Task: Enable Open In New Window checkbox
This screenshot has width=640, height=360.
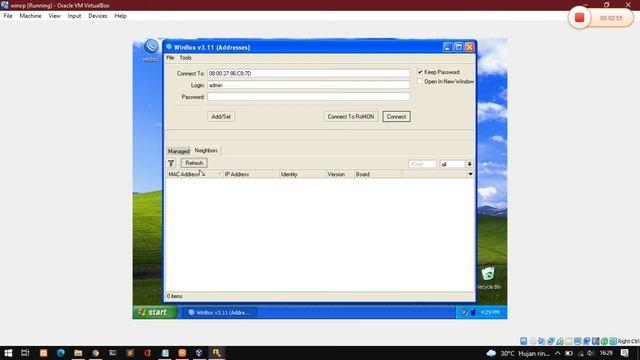Action: click(420, 82)
